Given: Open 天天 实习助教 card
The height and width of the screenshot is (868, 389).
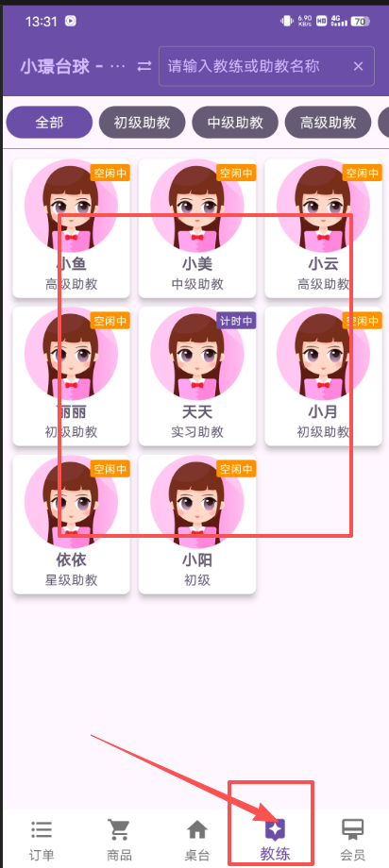Looking at the screenshot, I should (197, 376).
